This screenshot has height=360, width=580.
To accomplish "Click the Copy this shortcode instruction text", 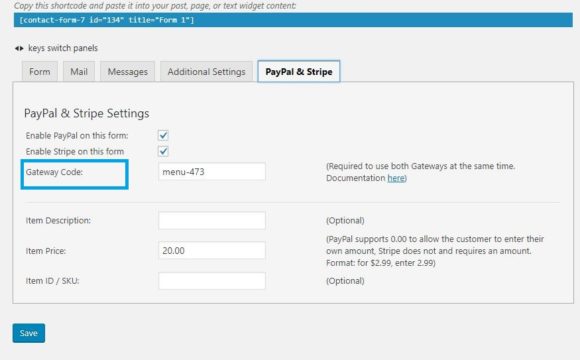I will coord(155,6).
